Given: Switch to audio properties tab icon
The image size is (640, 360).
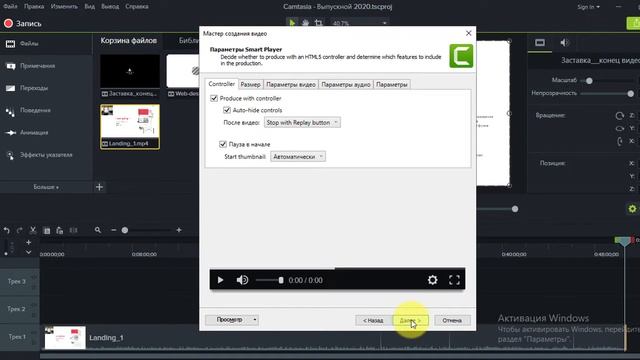Looking at the screenshot, I should pyautogui.click(x=564, y=43).
